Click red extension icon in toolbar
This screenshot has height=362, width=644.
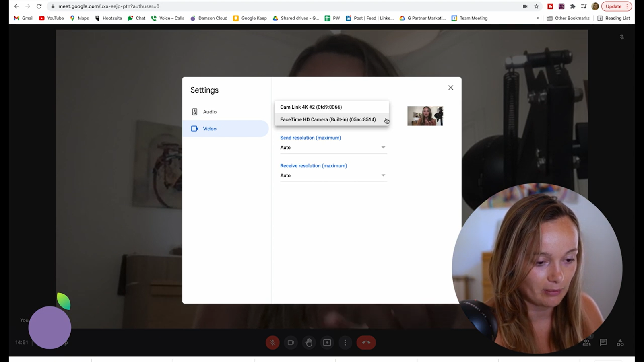click(550, 6)
